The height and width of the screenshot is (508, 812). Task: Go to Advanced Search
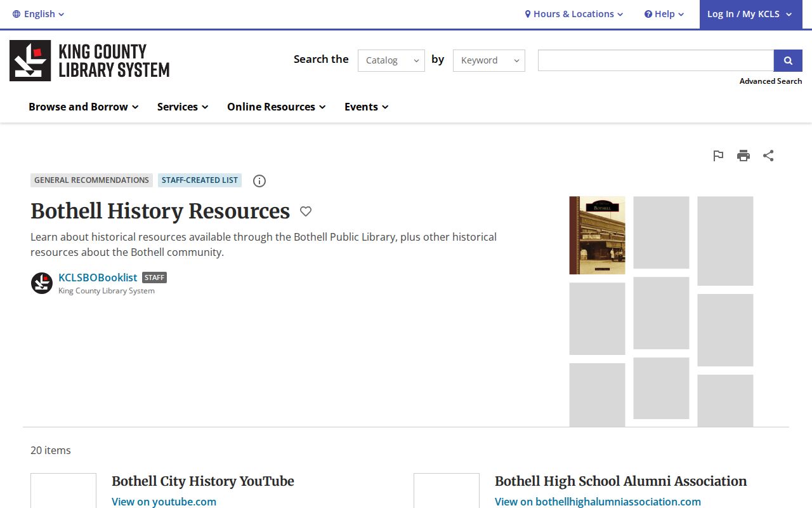(x=771, y=81)
